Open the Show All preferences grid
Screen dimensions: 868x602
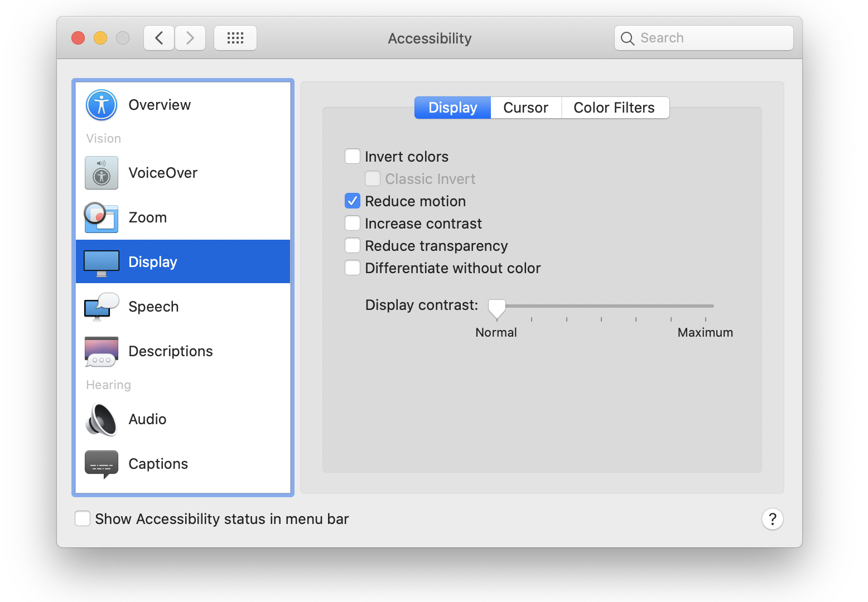(235, 38)
